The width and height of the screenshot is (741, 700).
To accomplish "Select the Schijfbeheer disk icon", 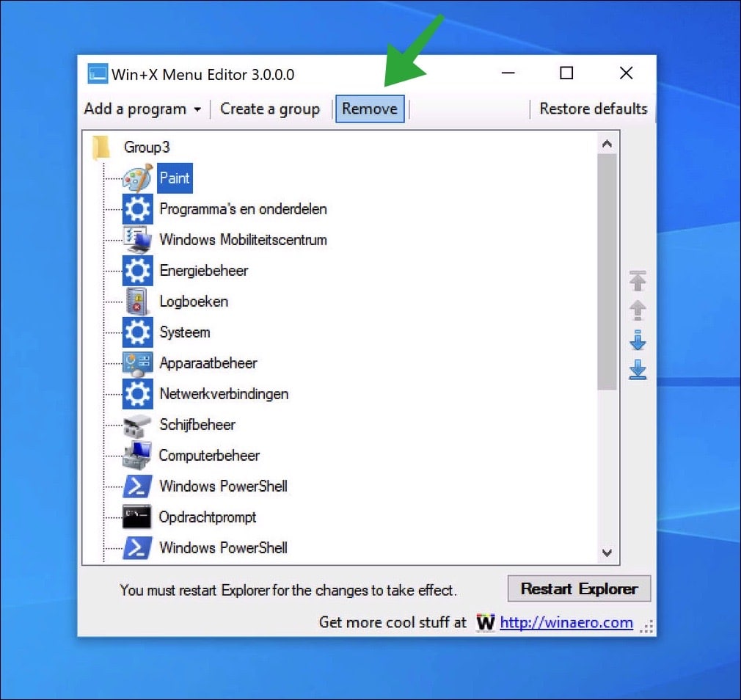I will (x=137, y=425).
